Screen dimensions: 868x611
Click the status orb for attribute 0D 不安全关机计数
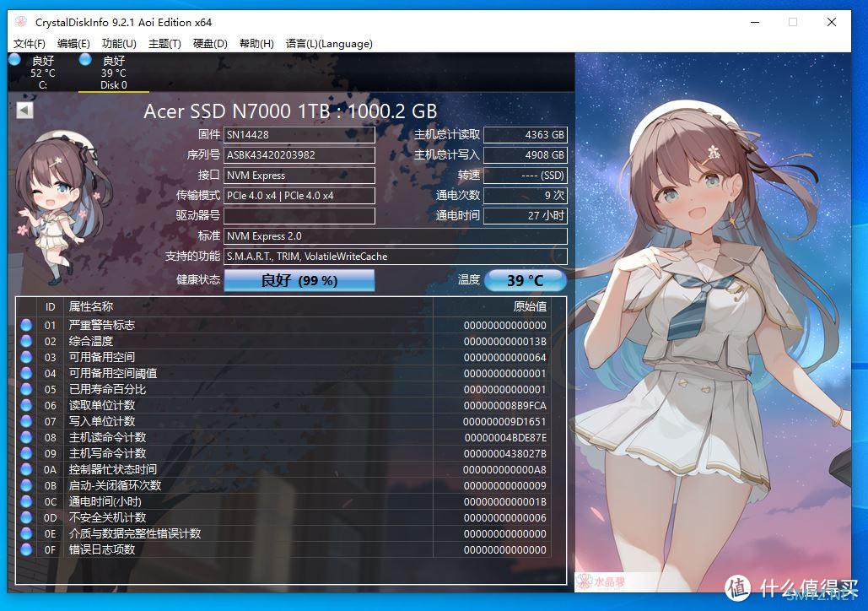(26, 517)
